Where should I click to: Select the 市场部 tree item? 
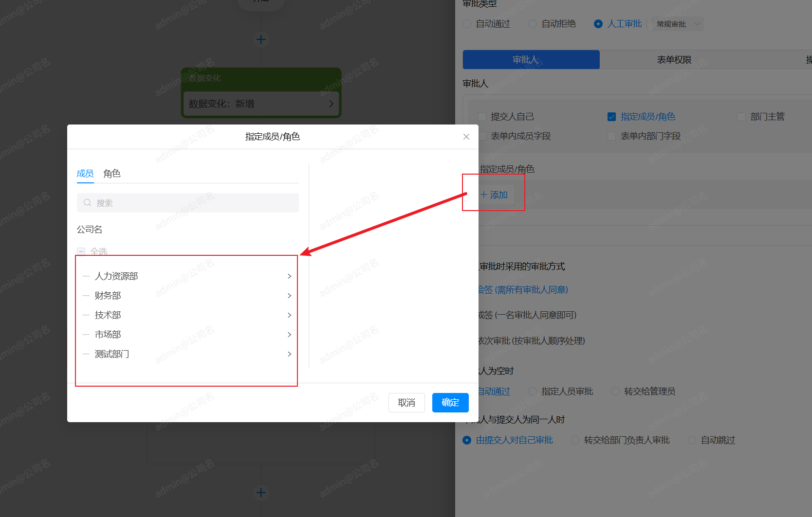click(108, 335)
